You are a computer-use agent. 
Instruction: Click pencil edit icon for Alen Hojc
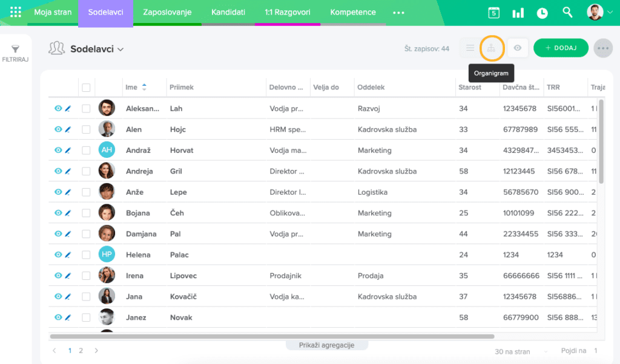68,129
